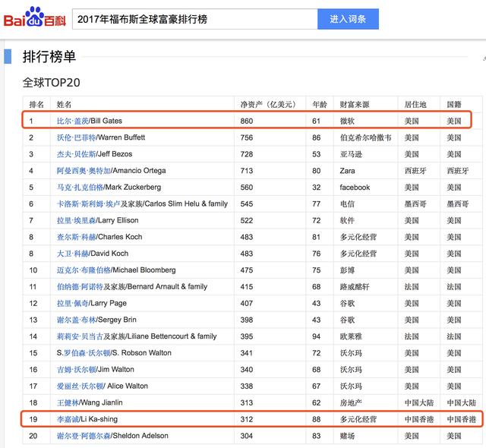Click age value 94
The width and height of the screenshot is (486, 448).
(316, 336)
